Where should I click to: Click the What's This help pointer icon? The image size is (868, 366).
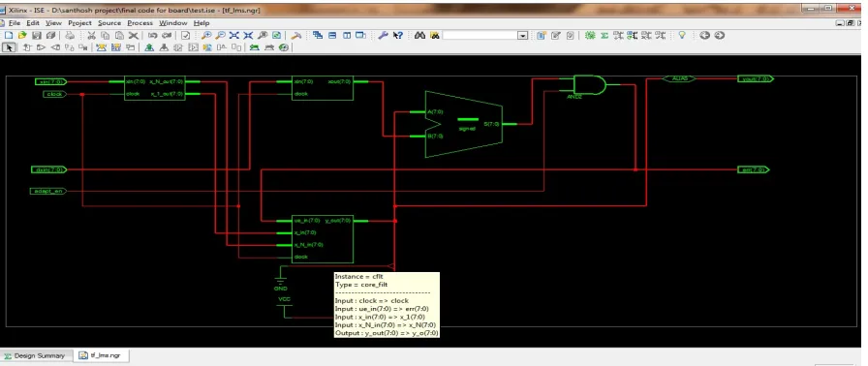tap(397, 36)
